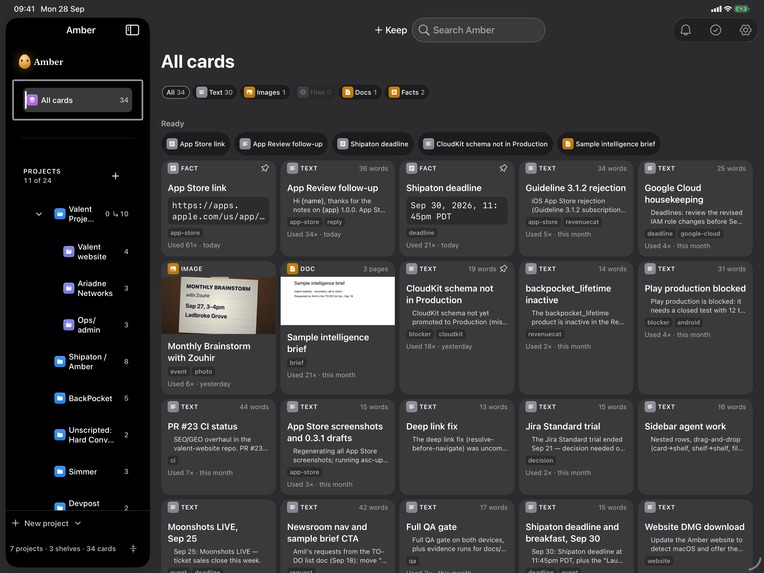Filter by All 34

175,92
